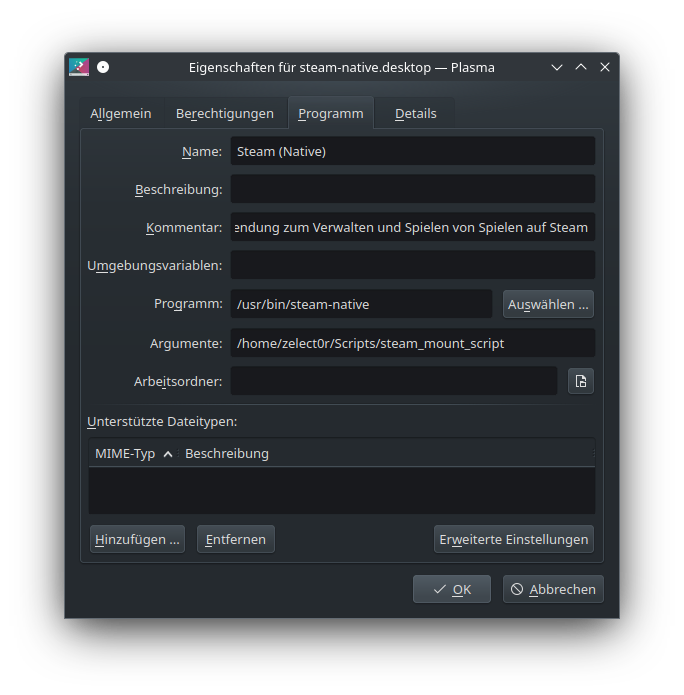Go to the Details tab

pos(415,113)
